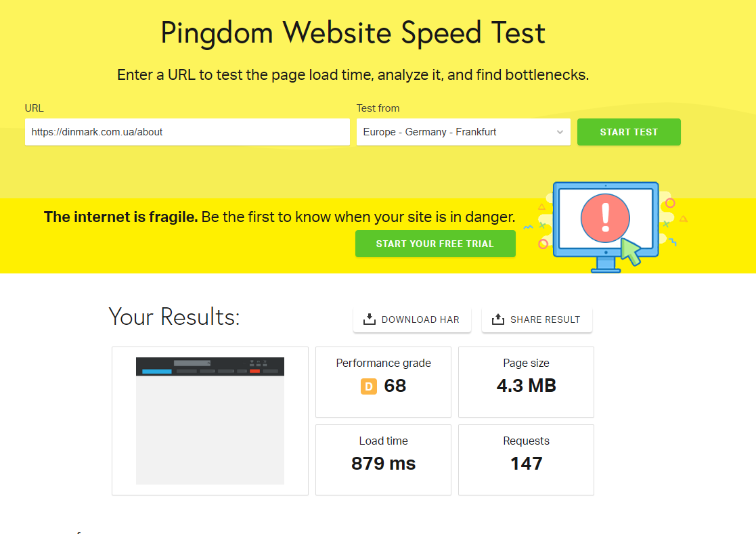The width and height of the screenshot is (756, 534).
Task: Click the Load time 879 ms card
Action: [383, 460]
